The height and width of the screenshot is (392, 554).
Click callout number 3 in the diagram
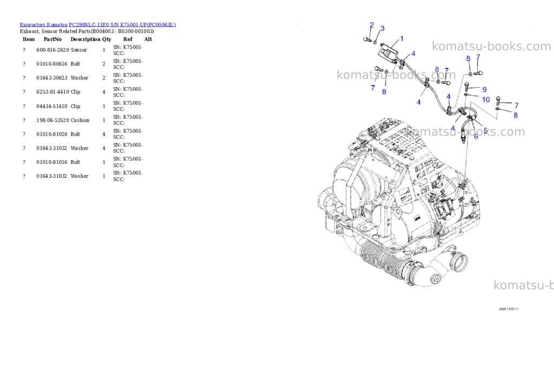click(382, 28)
